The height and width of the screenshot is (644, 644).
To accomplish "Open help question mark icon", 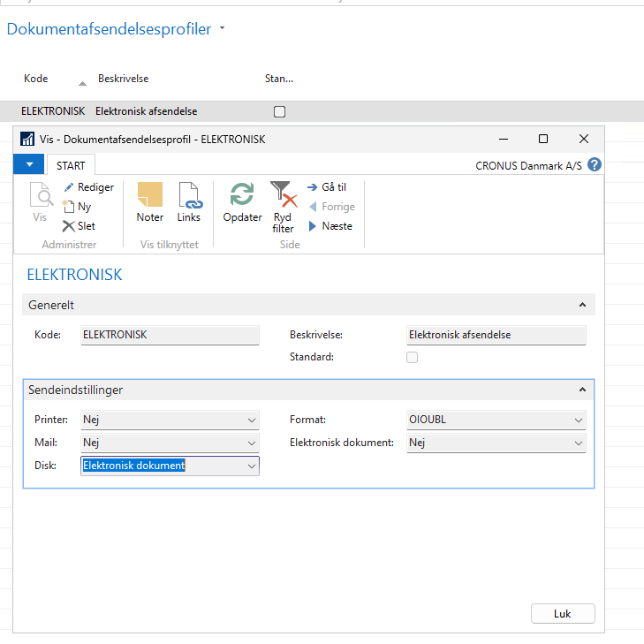I will [x=595, y=165].
